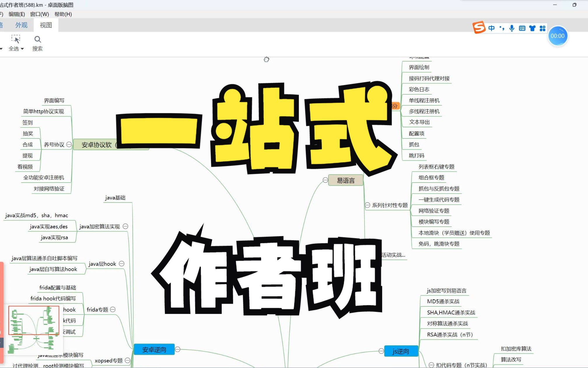Collapse the frida专题 branch
Screen dimensions: 588x368
click(x=113, y=309)
